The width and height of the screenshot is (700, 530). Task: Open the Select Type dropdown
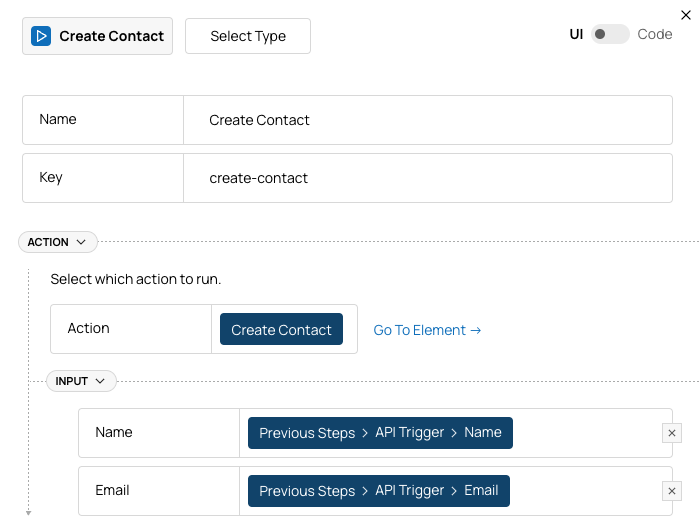(x=248, y=36)
